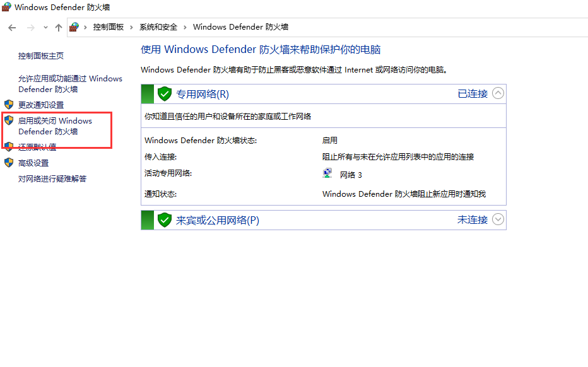Click the shield icon beside 还原默认值
This screenshot has height=367, width=588.
click(9, 146)
